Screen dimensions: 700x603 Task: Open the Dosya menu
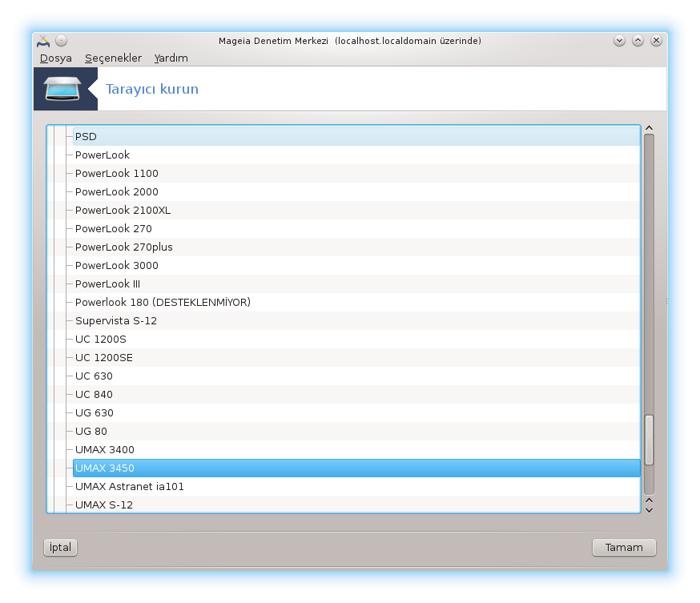click(x=56, y=58)
